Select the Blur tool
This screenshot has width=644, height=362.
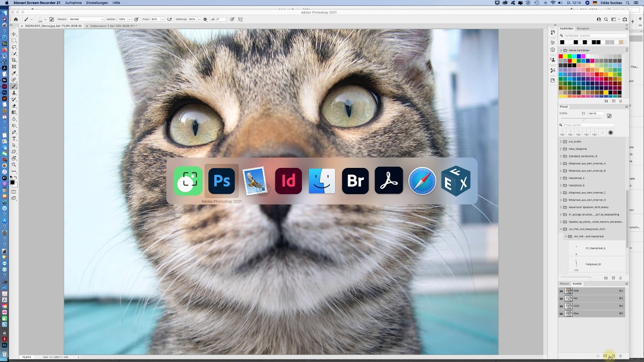pos(14,119)
